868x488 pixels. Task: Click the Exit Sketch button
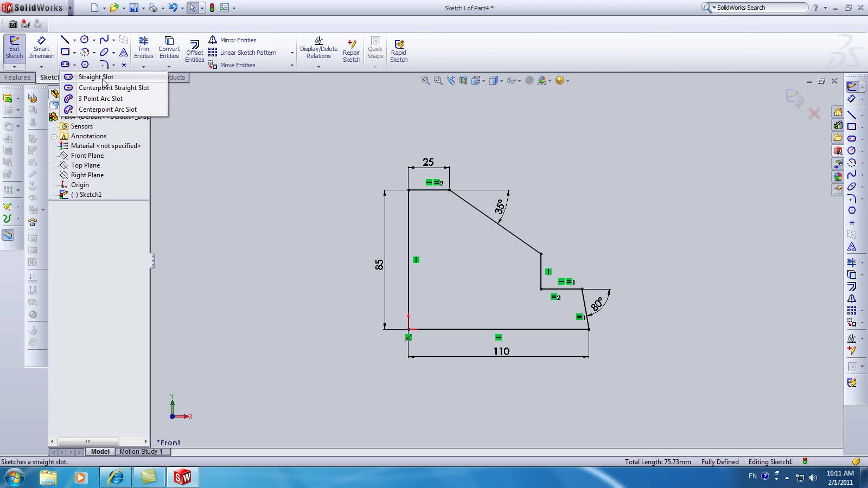click(14, 48)
